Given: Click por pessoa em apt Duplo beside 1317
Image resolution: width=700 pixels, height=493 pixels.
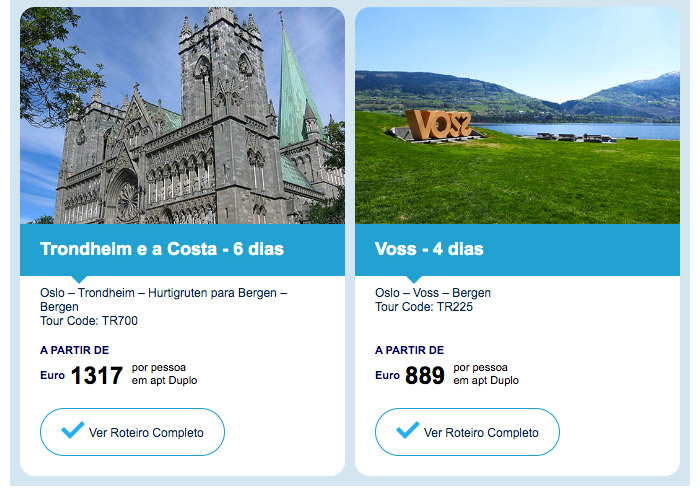Looking at the screenshot, I should tap(164, 374).
